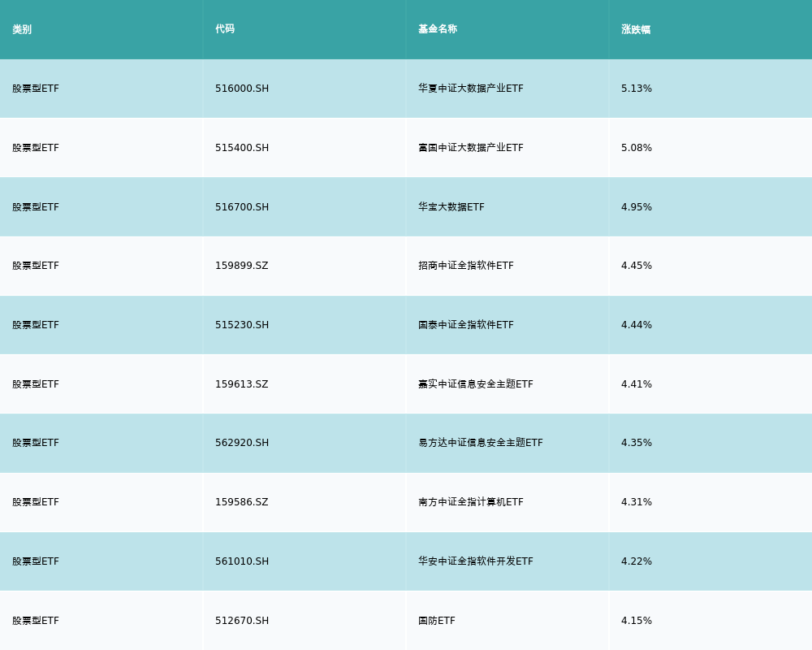The image size is (812, 650).
Task: Select fund code 562920.SH
Action: pos(242,443)
